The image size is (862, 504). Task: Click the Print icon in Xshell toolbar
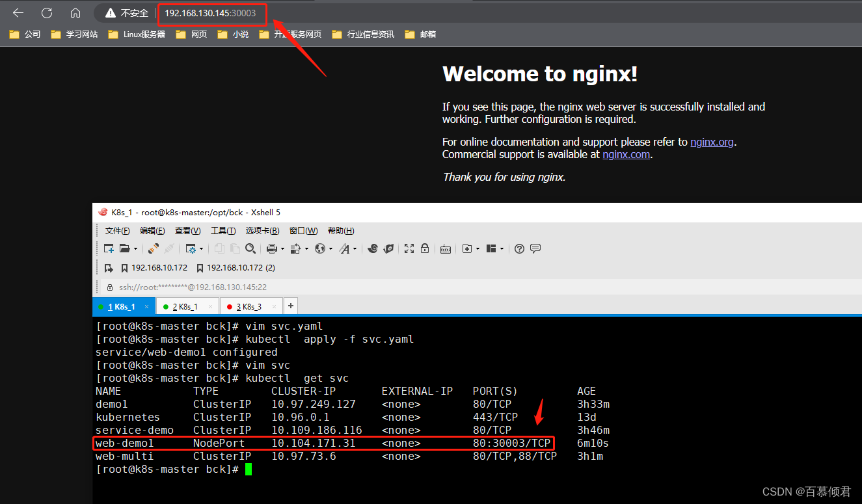272,248
